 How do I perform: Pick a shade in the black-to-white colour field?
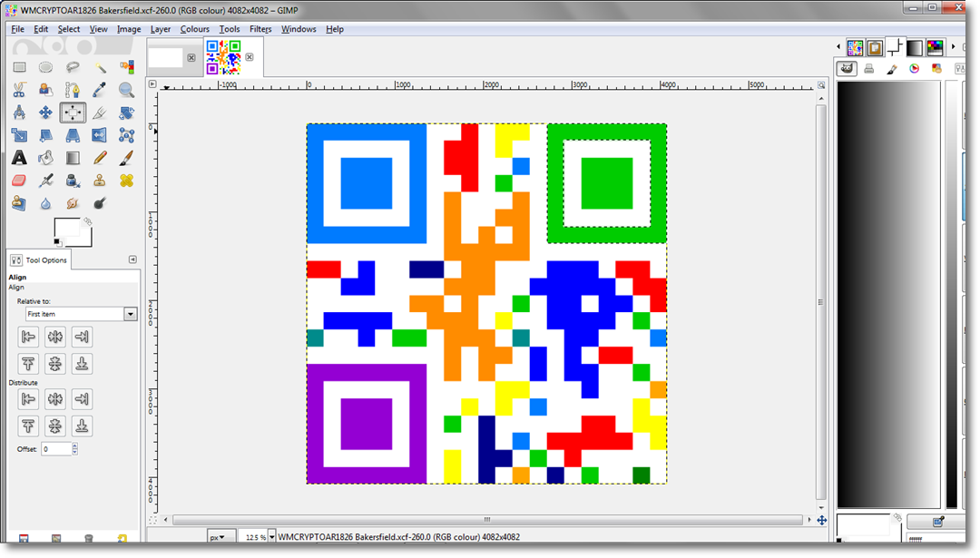[x=888, y=294]
